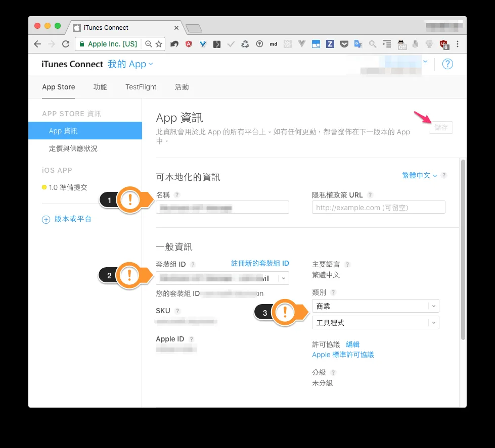
Task: Click 版本或平台 add link
Action: pos(67,219)
